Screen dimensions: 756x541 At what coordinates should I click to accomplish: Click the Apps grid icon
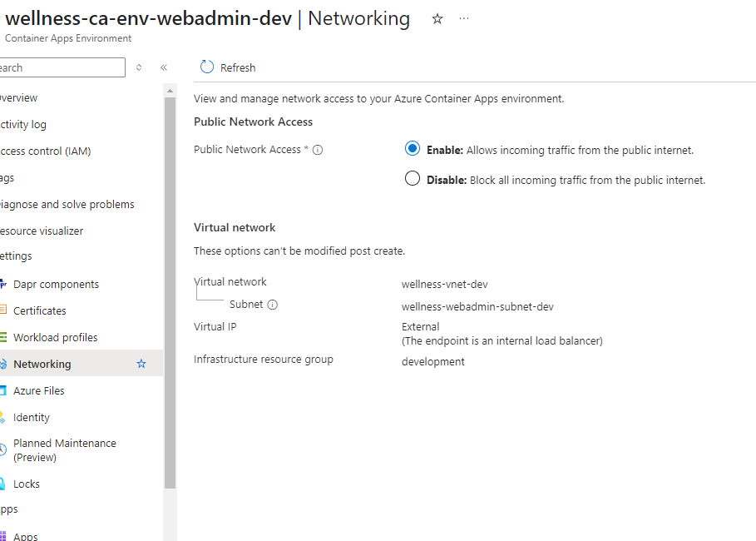[2, 536]
